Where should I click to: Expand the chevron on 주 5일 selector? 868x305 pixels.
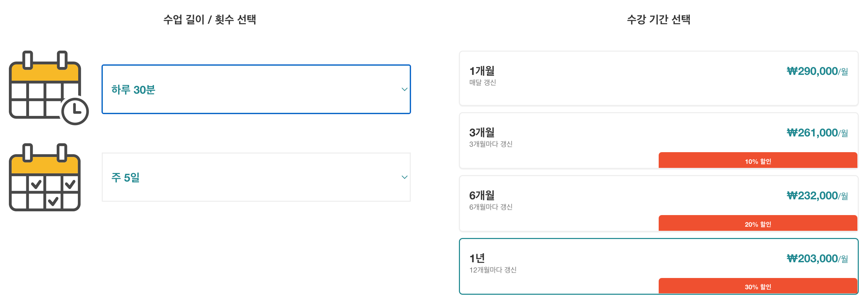point(405,177)
